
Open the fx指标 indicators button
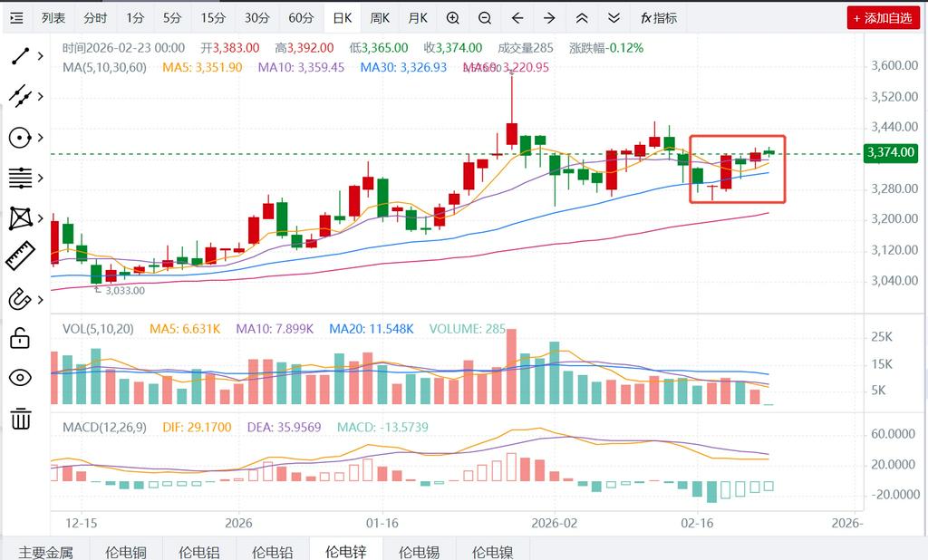tap(658, 18)
